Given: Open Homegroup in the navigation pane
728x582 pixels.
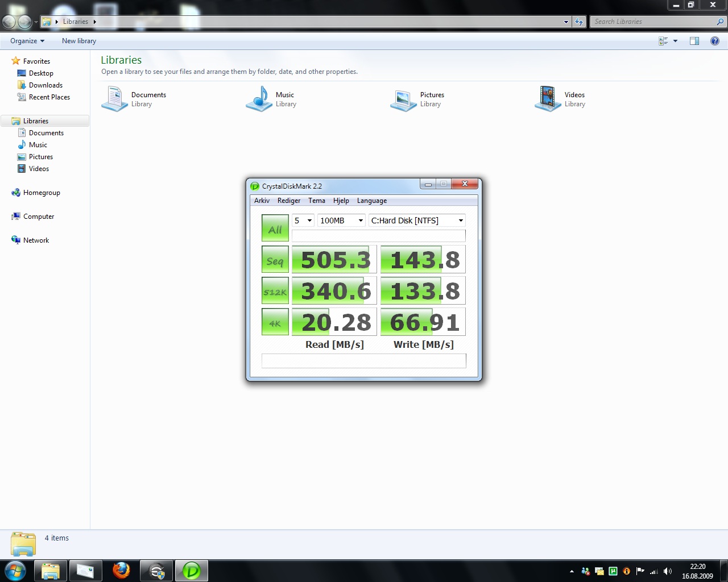Looking at the screenshot, I should 42,193.
